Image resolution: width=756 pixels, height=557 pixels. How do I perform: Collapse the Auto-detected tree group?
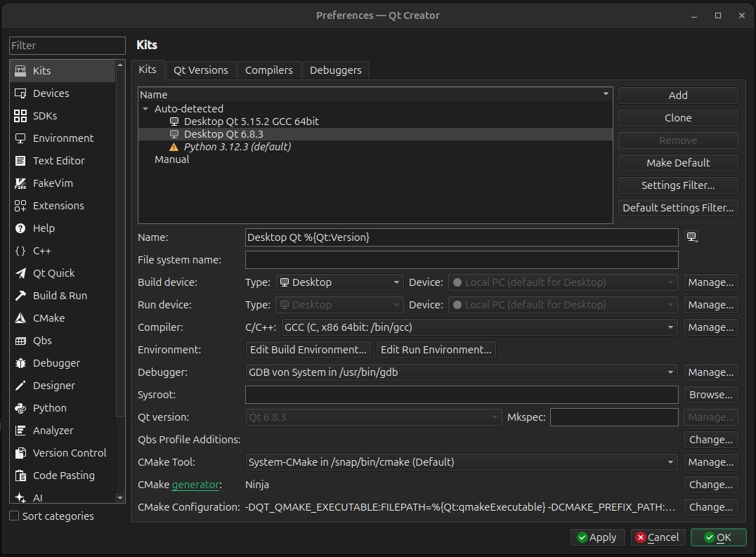pos(145,109)
